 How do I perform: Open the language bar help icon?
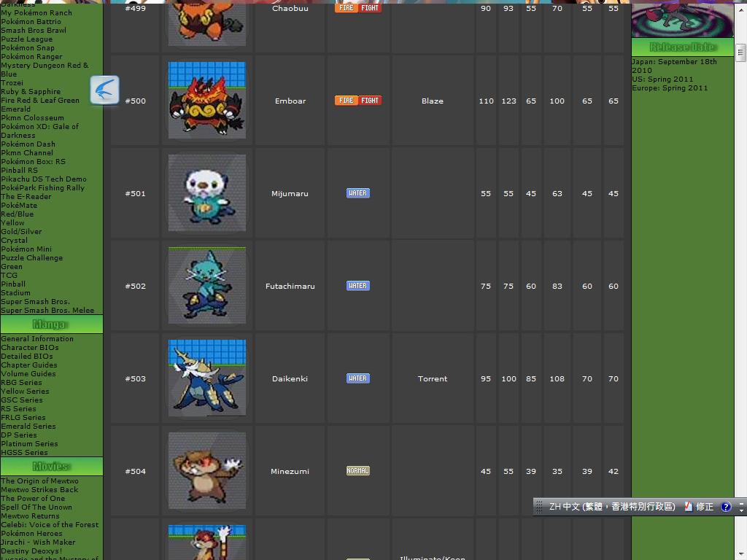[x=726, y=507]
